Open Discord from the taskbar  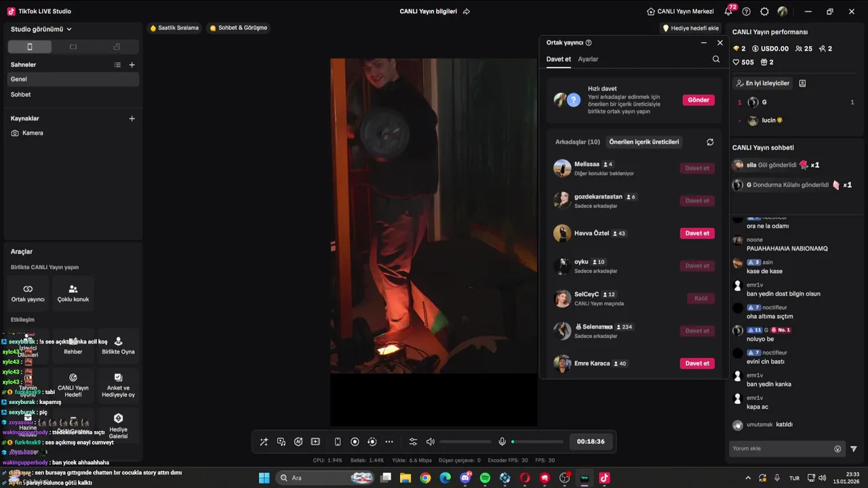465,478
